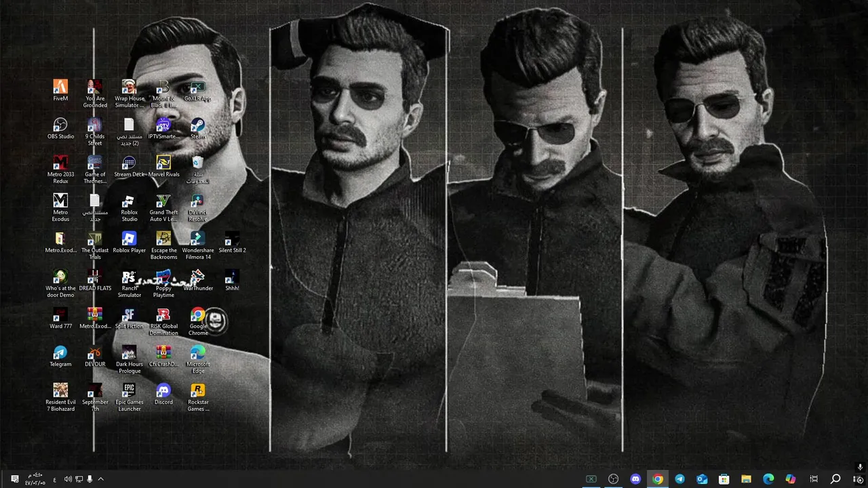Open the FiveM desktop shortcut

[60, 91]
